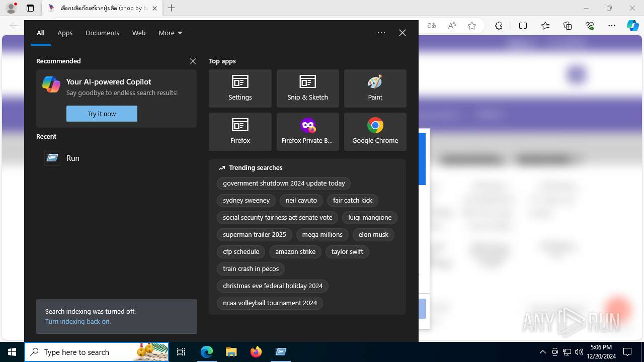Screen dimensions: 644x362
Task: Toggle Edge split screen view
Action: (523, 26)
